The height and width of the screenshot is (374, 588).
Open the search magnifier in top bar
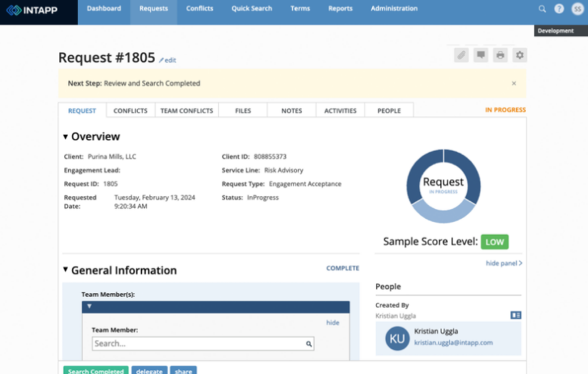click(x=542, y=9)
